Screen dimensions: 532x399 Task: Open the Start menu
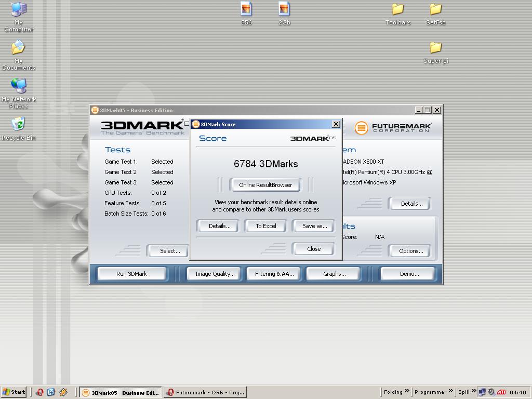point(14,392)
